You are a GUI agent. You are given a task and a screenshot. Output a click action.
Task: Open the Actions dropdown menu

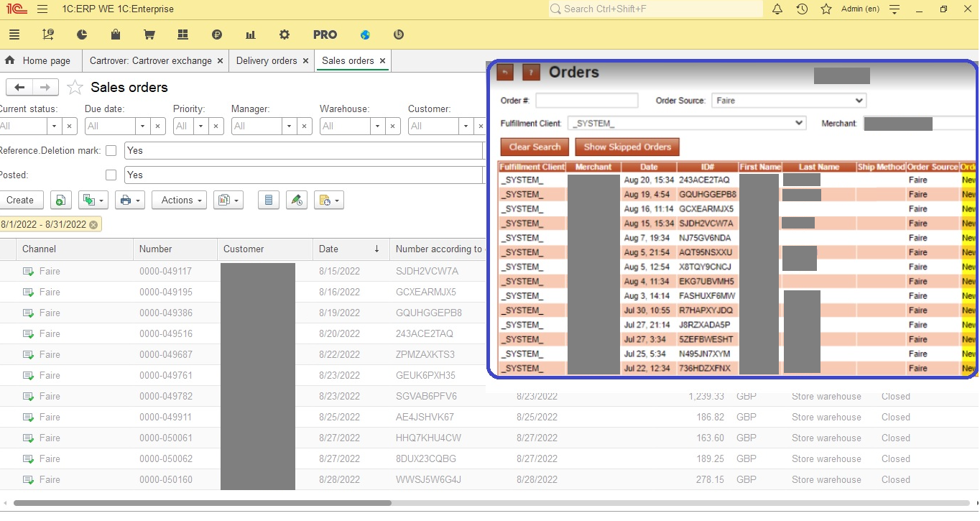click(x=179, y=200)
